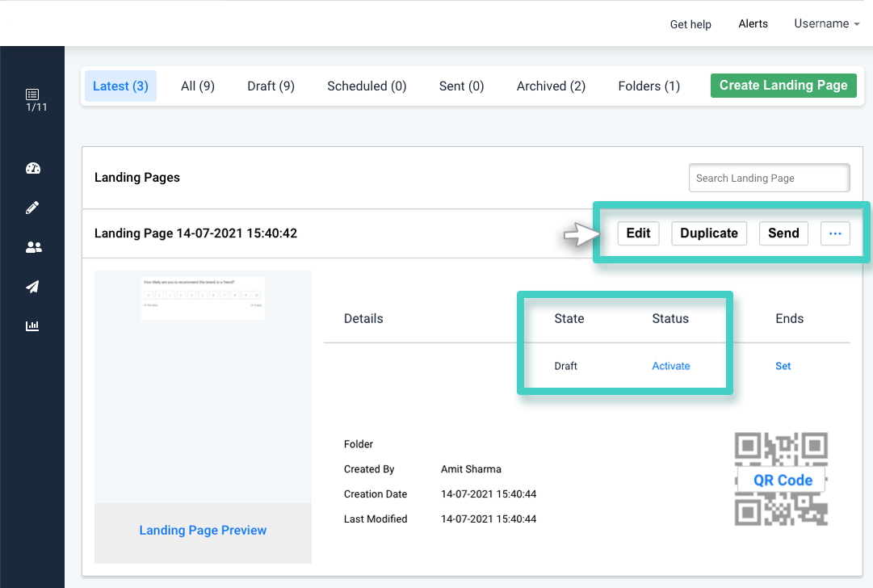Expand the Username dropdown menu
873x588 pixels.
827,23
